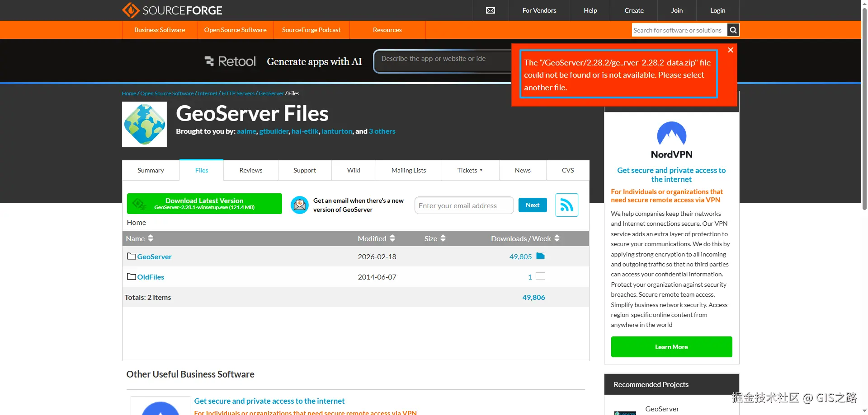The image size is (868, 415).
Task: Sort files by Modified date
Action: (x=377, y=238)
